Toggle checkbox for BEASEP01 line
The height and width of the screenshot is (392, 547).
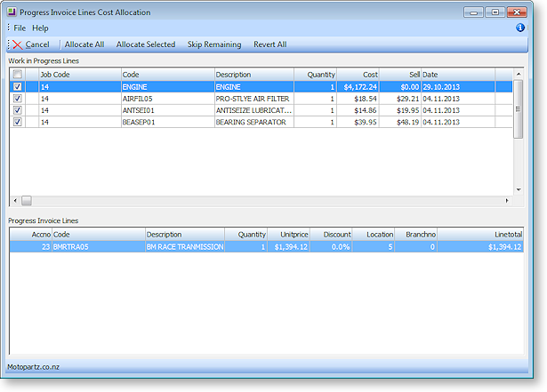pyautogui.click(x=17, y=122)
